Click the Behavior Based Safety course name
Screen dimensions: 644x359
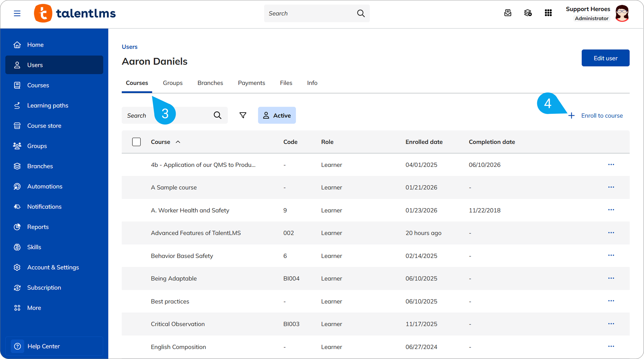point(182,256)
